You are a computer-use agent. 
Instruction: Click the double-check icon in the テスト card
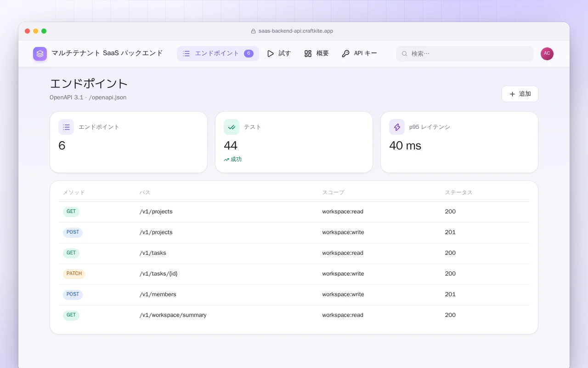(232, 127)
